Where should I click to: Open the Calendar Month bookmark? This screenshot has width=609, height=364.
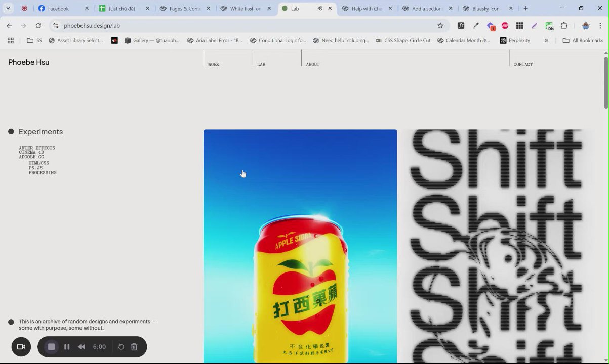[464, 40]
